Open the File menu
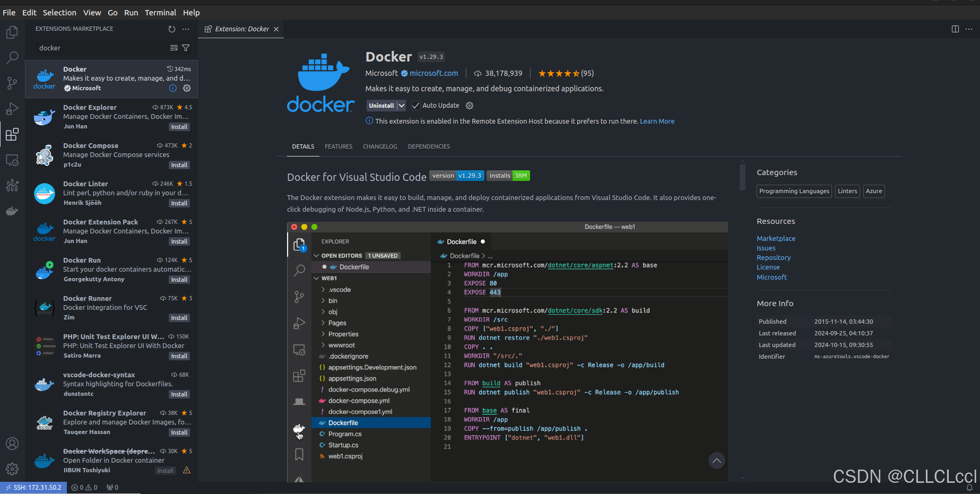 coord(9,13)
